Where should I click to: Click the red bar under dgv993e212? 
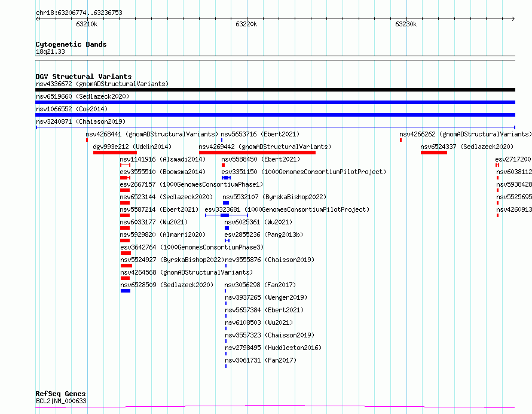tap(115, 153)
